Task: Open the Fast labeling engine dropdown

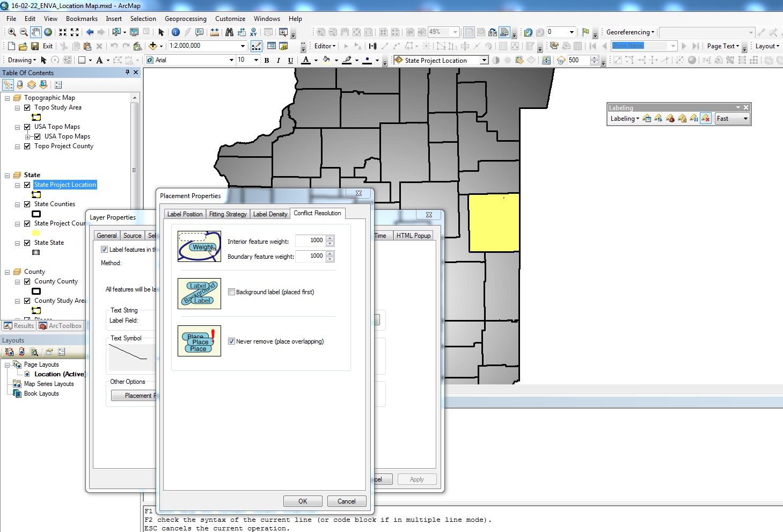Action: 744,119
